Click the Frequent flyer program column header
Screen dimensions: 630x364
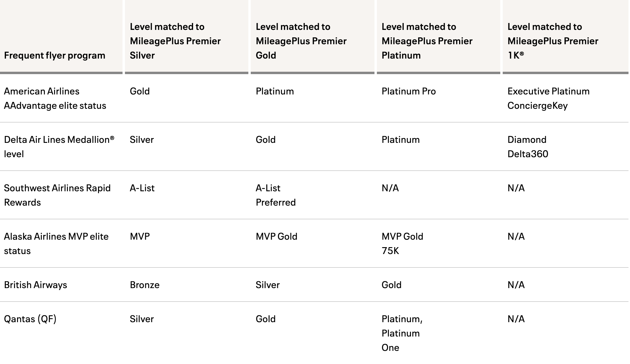click(55, 56)
